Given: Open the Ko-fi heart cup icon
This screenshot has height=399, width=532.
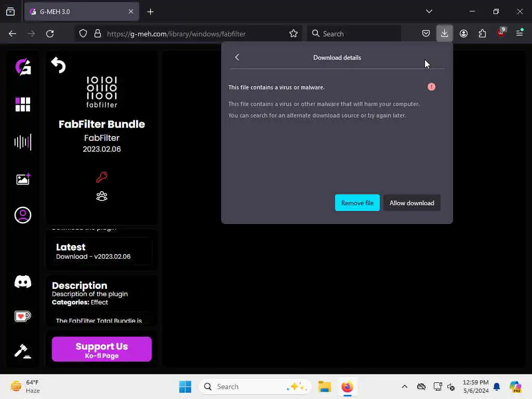Looking at the screenshot, I should pos(23,316).
